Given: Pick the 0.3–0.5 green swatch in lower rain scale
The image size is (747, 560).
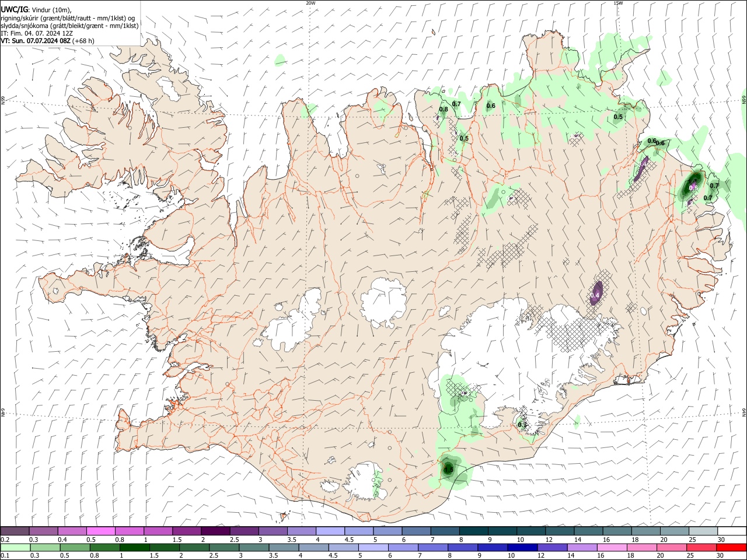Looking at the screenshot, I should pyautogui.click(x=45, y=547).
